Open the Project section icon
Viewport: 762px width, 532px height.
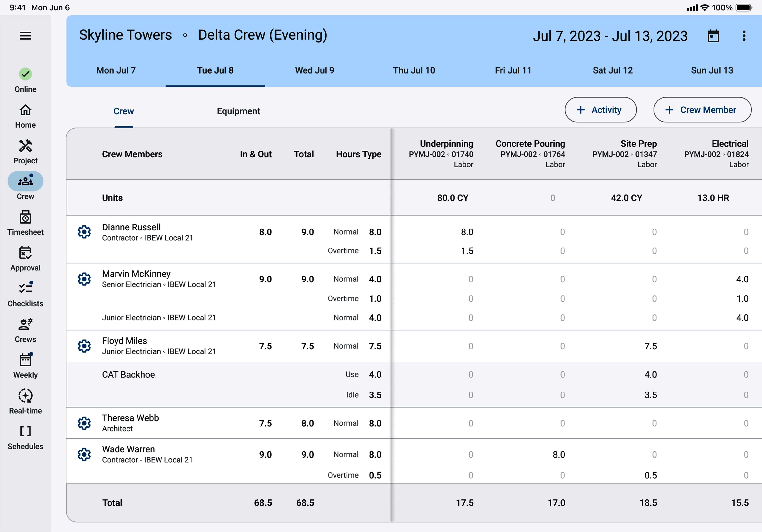coord(25,151)
